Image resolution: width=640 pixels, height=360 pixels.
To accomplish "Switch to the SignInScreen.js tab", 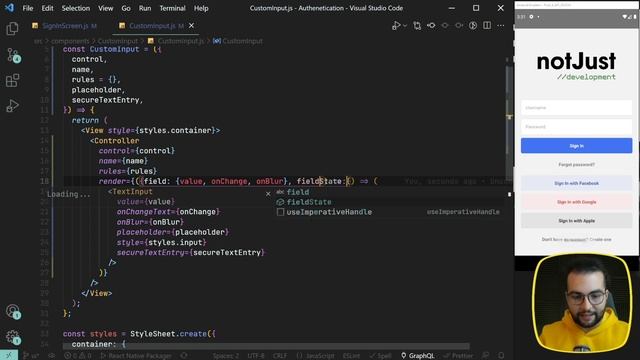I will coord(64,26).
